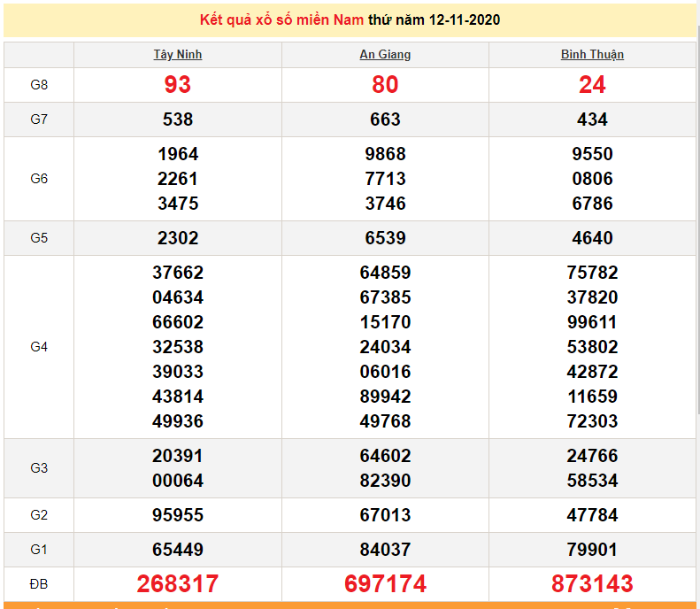Screen dimensions: 700x609
Task: Click An Giang G2 result 67013
Action: (x=385, y=515)
